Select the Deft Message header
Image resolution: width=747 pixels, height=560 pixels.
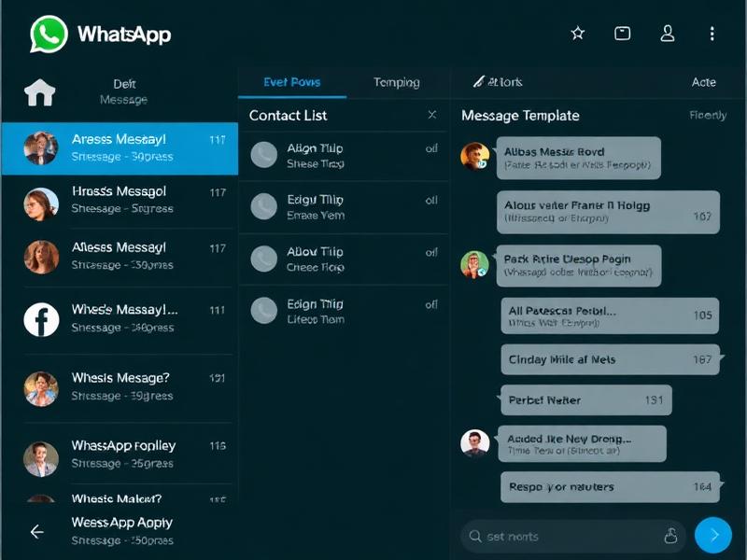point(124,91)
